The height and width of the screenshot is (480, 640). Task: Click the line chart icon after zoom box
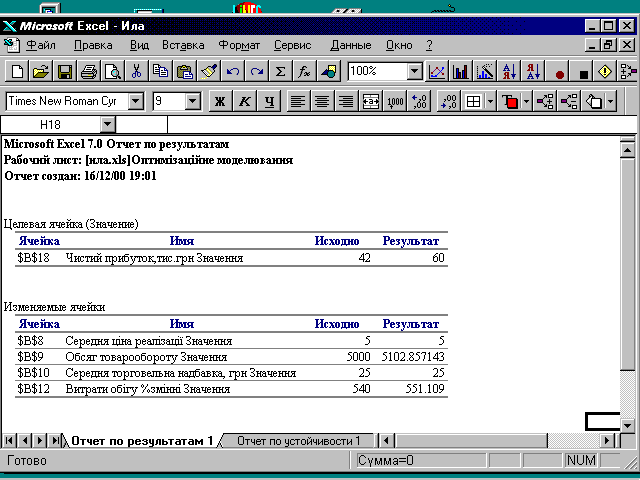coord(437,72)
